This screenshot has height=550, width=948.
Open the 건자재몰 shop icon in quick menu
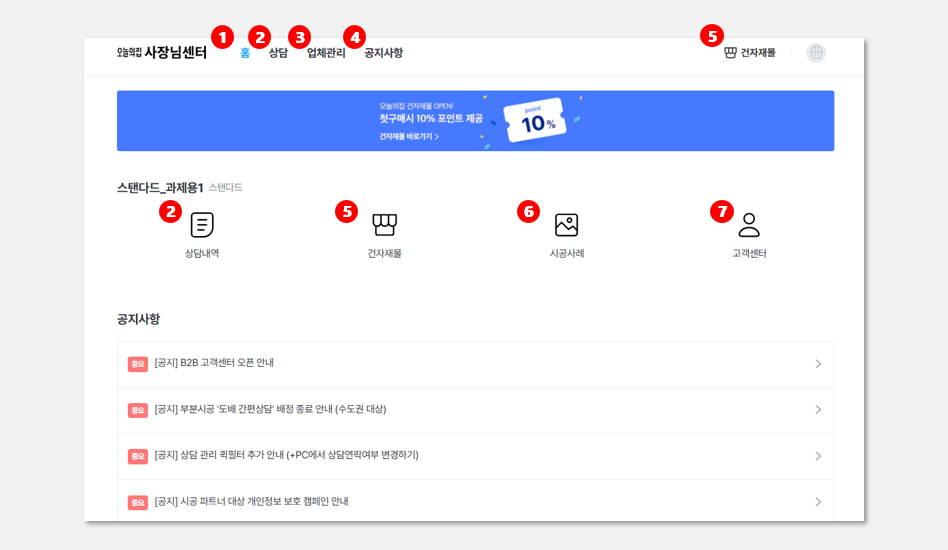385,225
